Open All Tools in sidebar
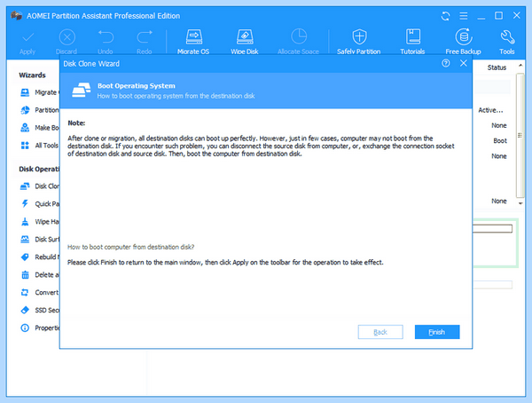This screenshot has height=403, width=532. (39, 146)
